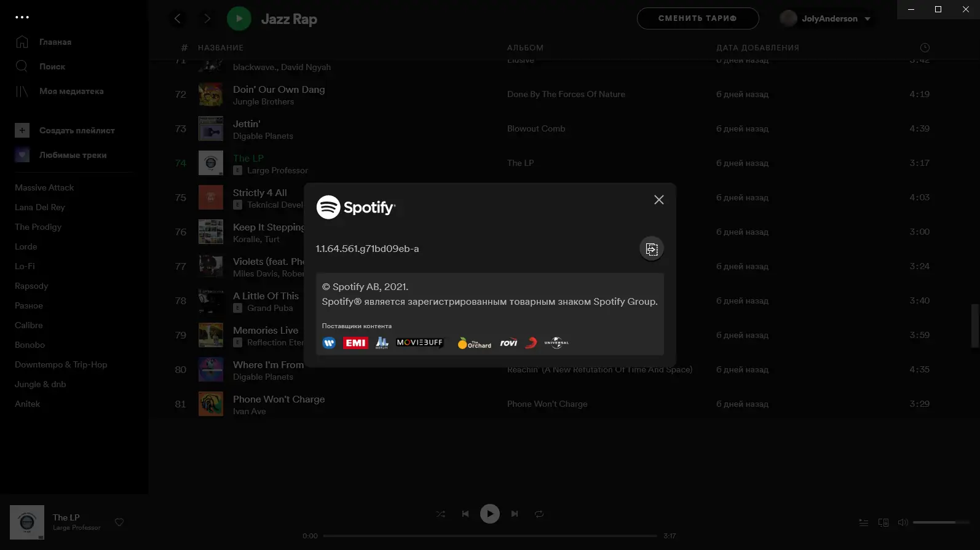
Task: Select track Doin' Our Own Dang
Action: [279, 89]
